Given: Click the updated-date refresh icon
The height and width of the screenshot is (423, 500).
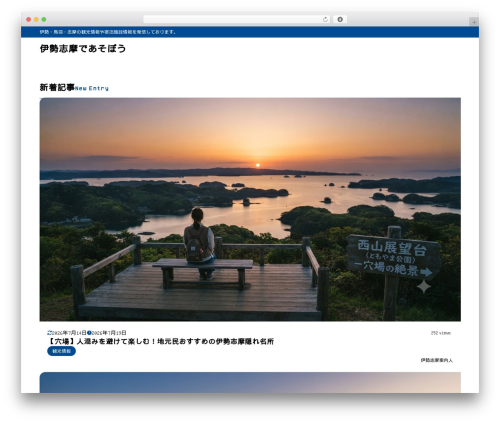Looking at the screenshot, I should [x=49, y=333].
